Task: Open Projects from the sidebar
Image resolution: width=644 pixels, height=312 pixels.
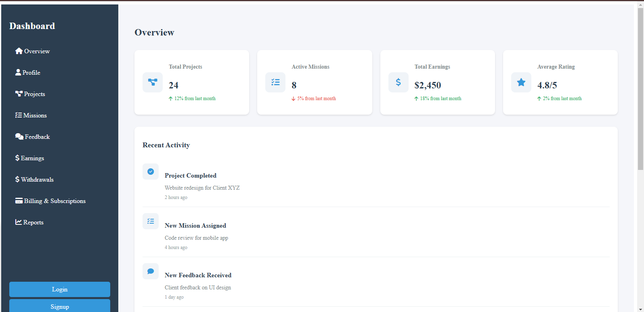Action: point(60,94)
